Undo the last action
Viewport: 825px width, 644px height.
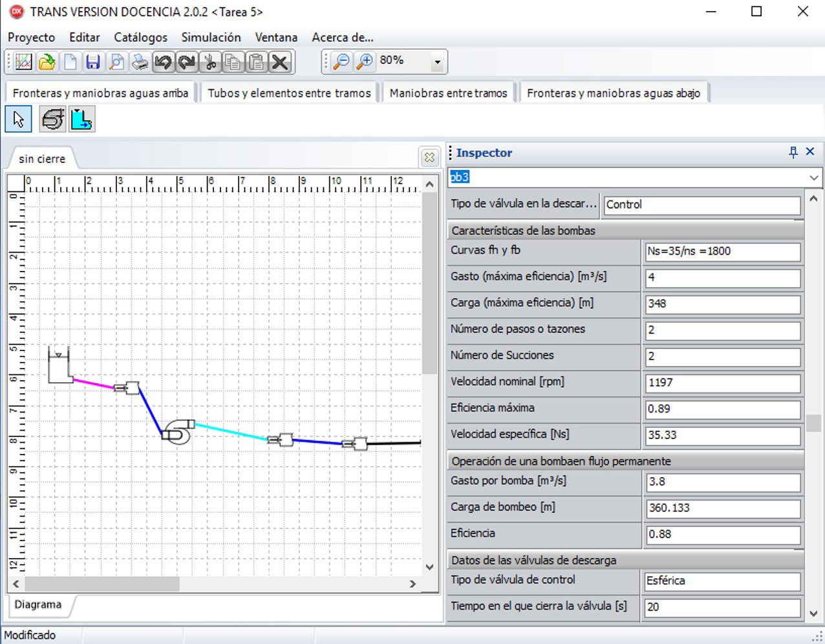tap(163, 62)
